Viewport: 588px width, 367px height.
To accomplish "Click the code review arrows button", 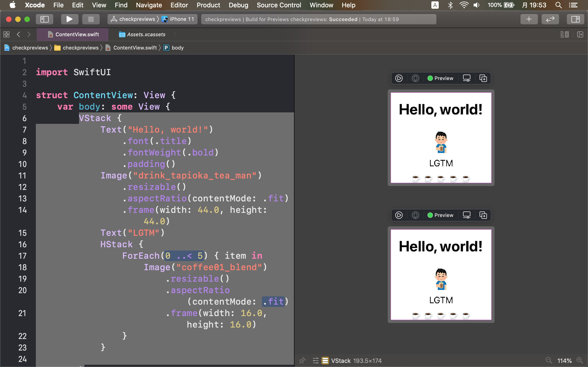I will [550, 19].
